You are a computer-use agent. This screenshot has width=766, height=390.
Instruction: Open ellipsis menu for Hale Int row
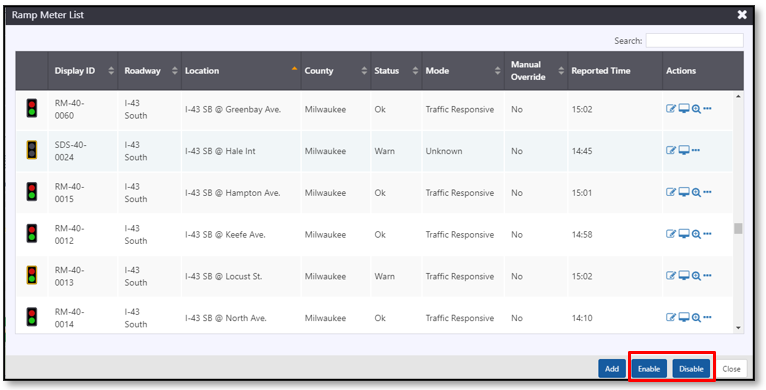tap(696, 150)
